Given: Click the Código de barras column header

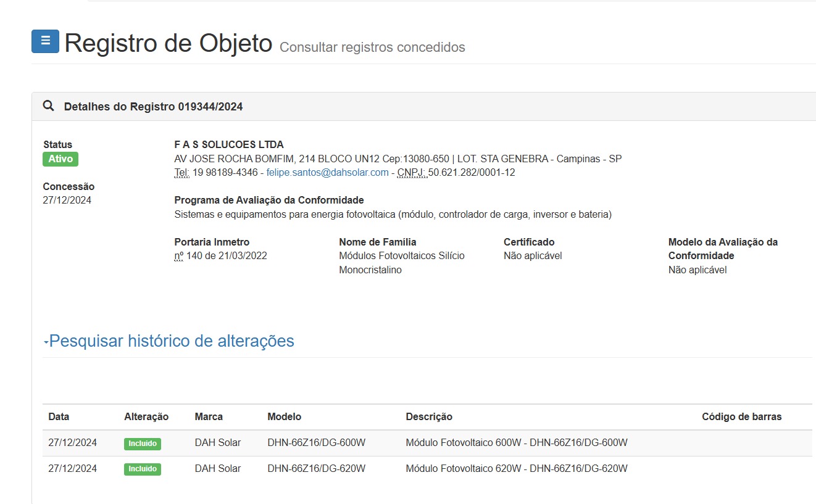Looking at the screenshot, I should 741,417.
